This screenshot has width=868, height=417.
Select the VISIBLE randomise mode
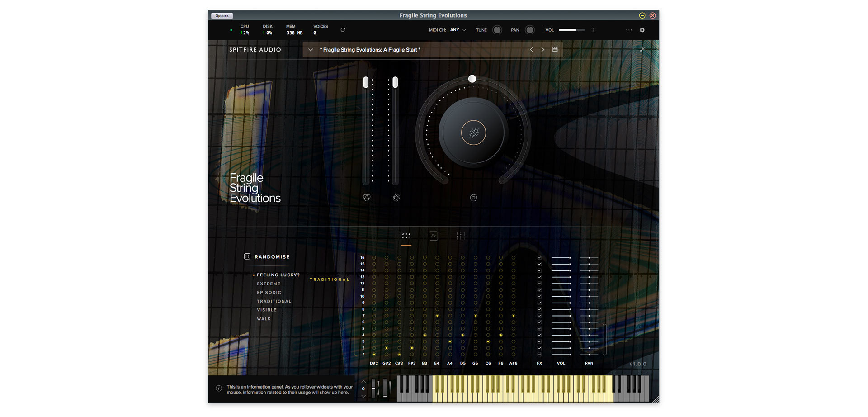(x=267, y=310)
